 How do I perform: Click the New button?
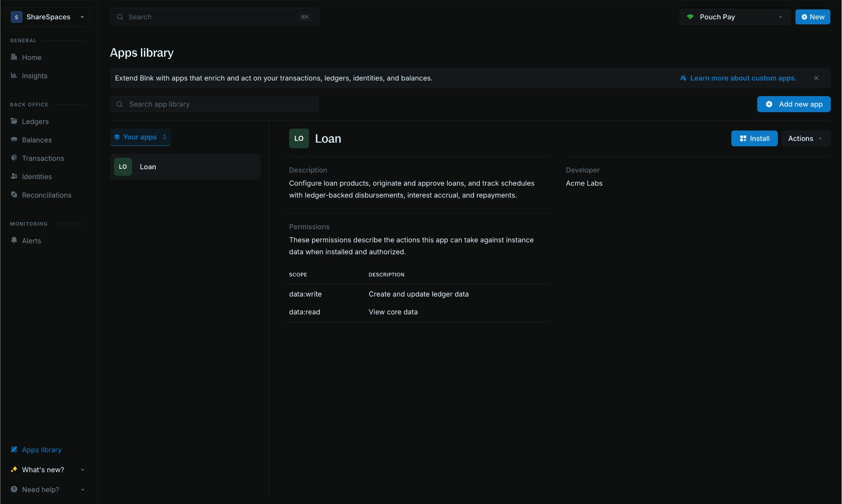813,17
